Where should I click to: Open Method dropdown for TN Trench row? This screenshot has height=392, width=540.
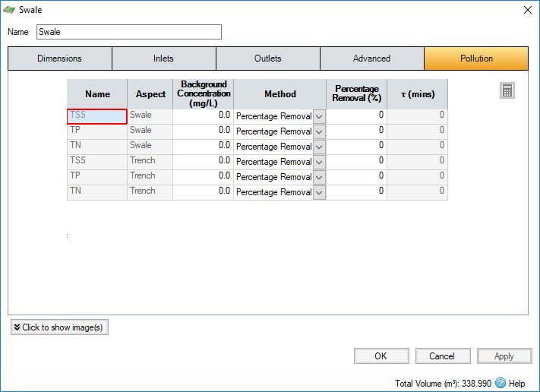point(319,192)
